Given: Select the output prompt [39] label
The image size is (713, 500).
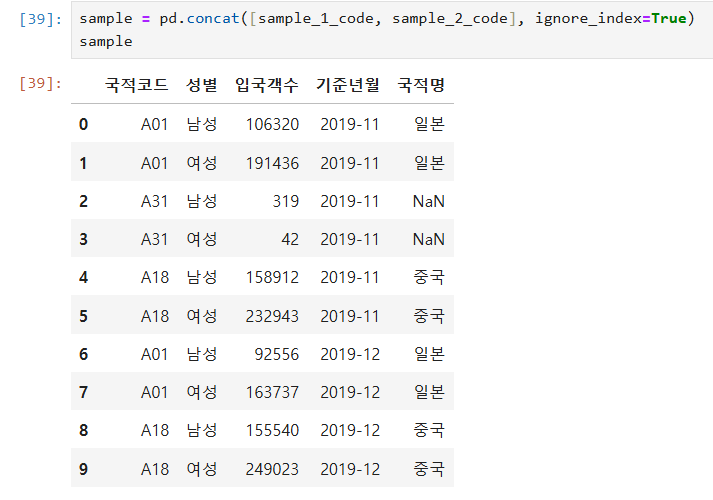Looking at the screenshot, I should click(x=40, y=83).
